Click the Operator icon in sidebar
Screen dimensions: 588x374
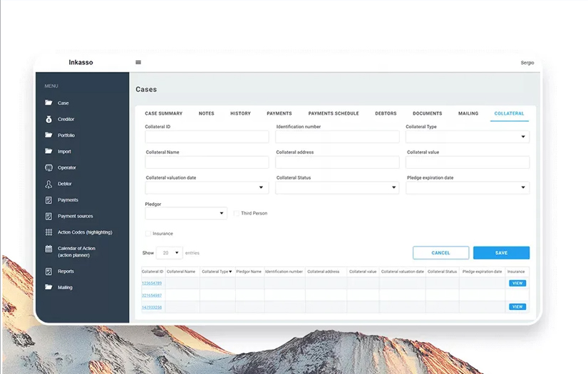pos(48,167)
